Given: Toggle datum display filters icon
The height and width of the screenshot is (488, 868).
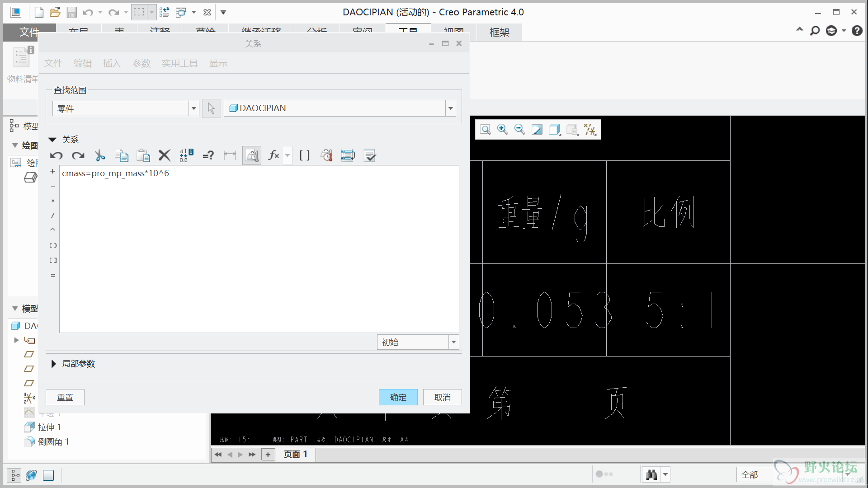Looking at the screenshot, I should [590, 130].
